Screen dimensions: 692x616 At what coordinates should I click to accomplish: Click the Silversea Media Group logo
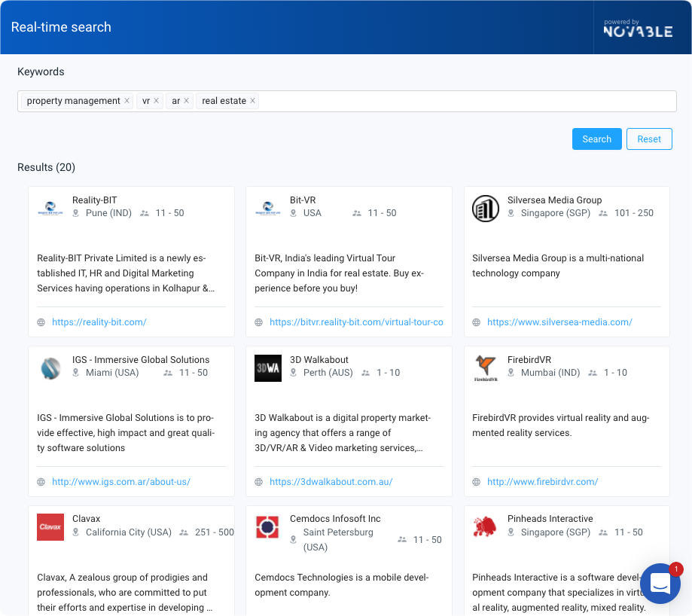coord(486,209)
